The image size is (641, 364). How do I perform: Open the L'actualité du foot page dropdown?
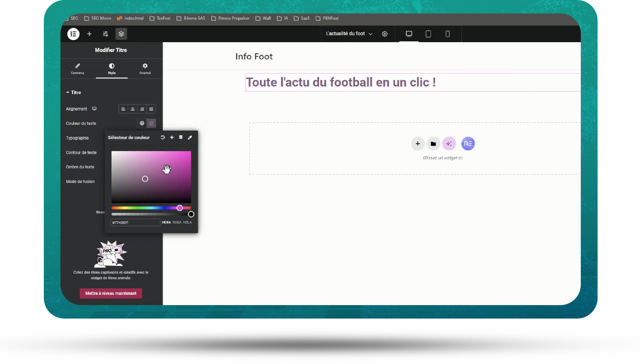(349, 34)
